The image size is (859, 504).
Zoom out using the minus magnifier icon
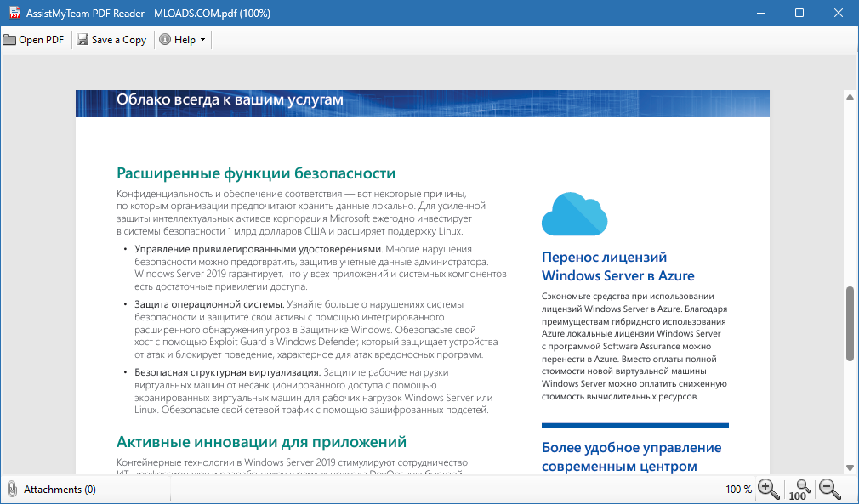point(828,489)
